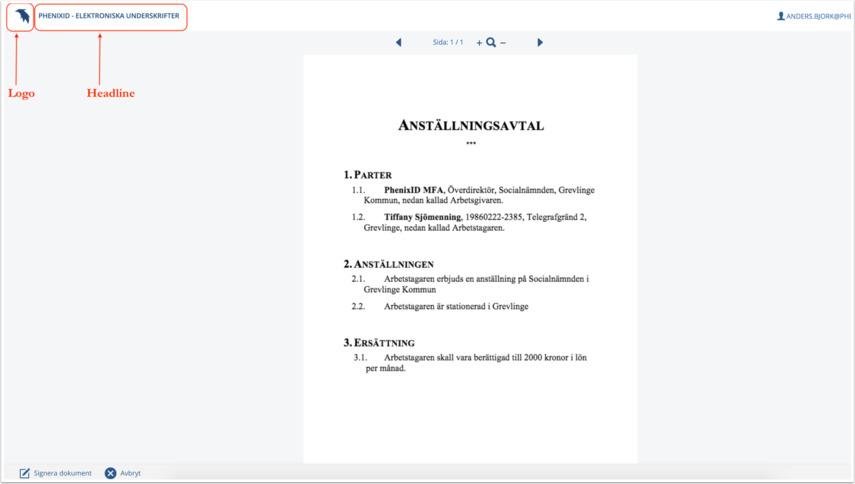Go to the previous page arrow
The image size is (855, 484).
tap(399, 43)
